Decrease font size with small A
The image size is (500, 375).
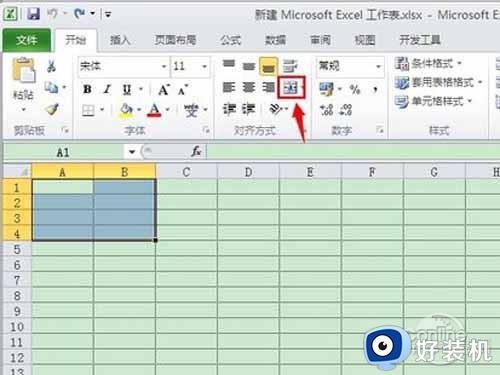[183, 89]
